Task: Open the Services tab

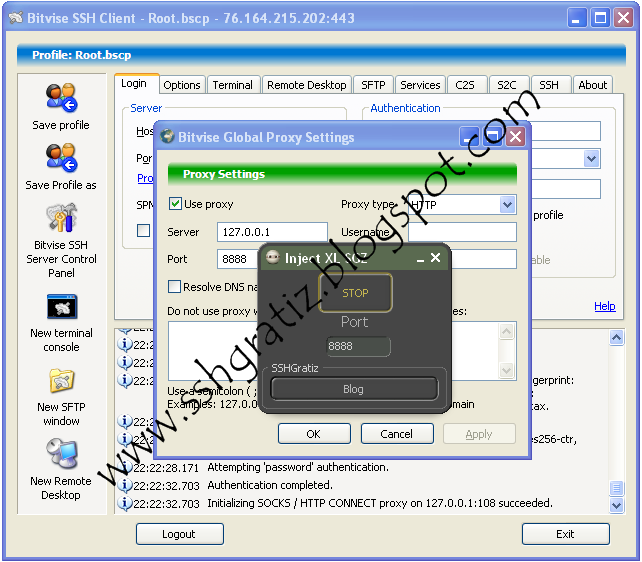Action: [x=420, y=85]
